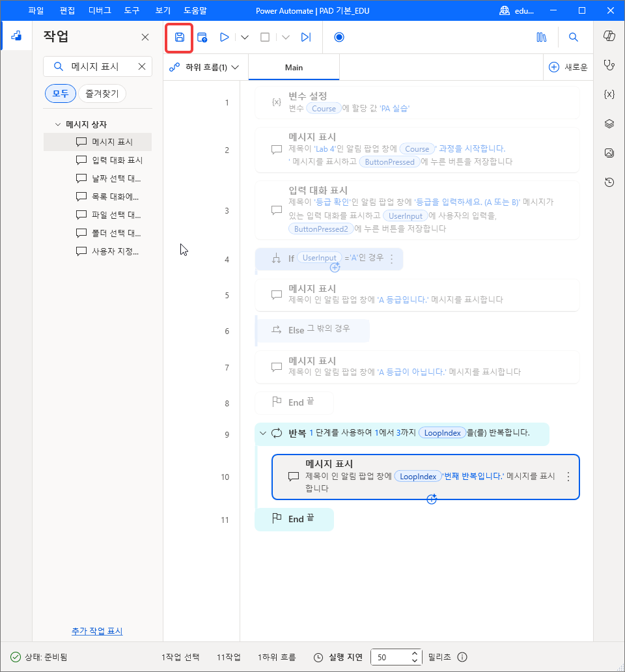Run the flow with the play button
Screen dimensions: 625x672
coord(224,37)
